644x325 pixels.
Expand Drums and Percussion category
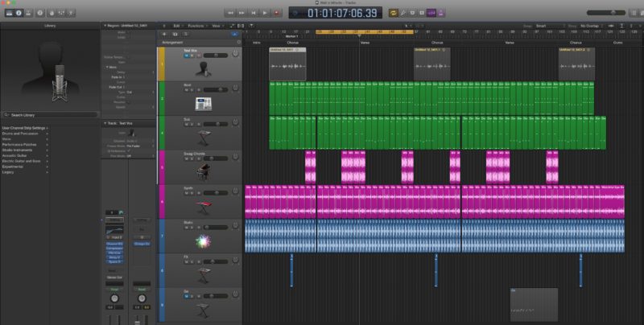[x=25, y=134]
